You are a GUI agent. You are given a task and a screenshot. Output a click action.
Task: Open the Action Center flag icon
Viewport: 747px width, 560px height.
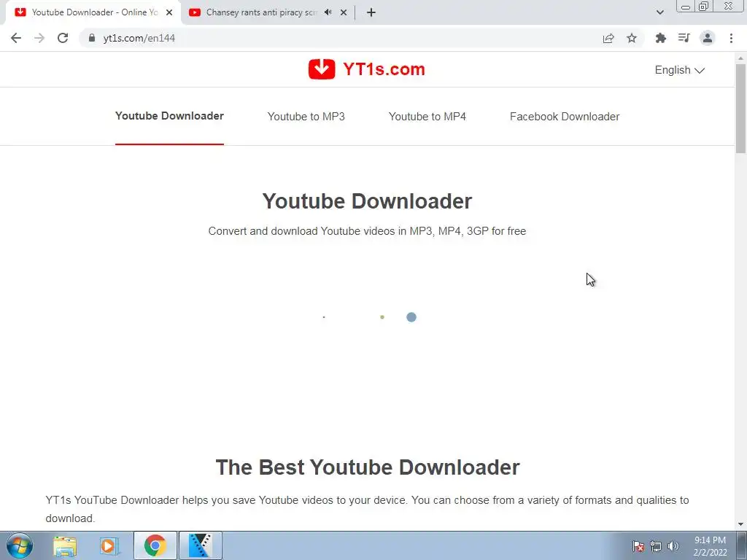(638, 546)
